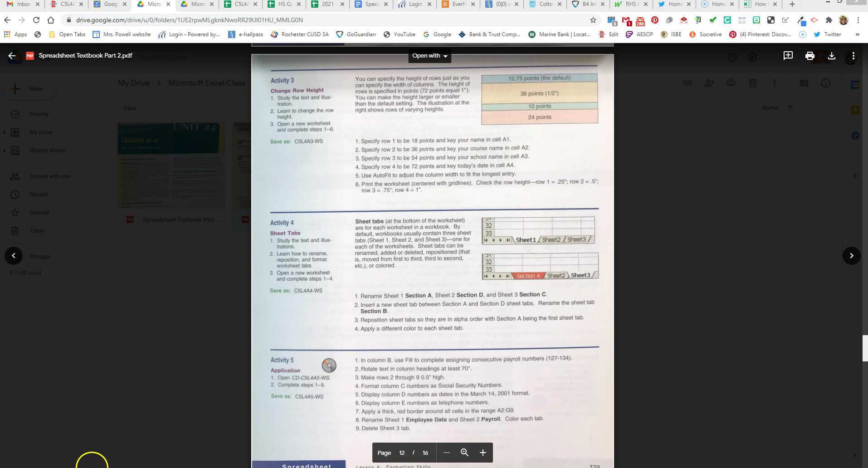
Task: Collapse the Drive sidebar with the left chevron
Action: click(14, 255)
